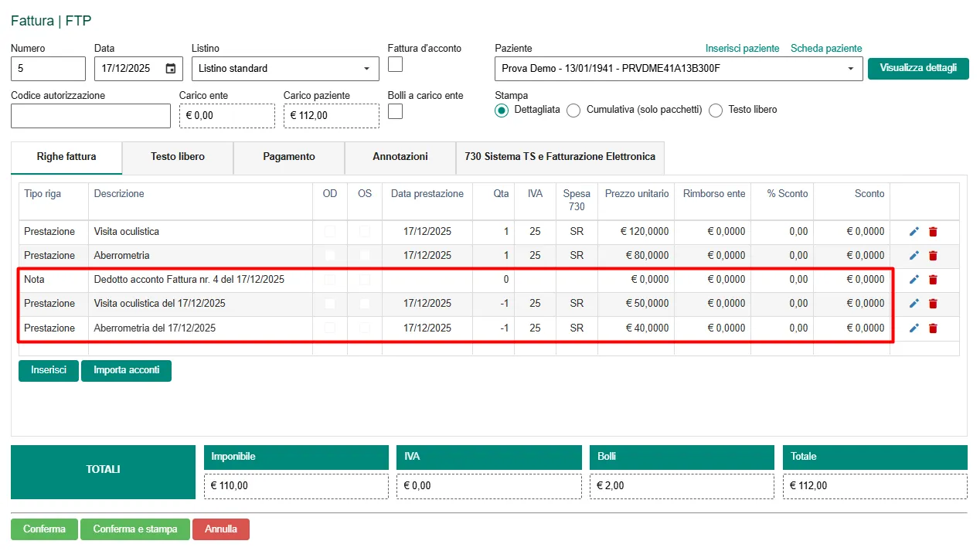This screenshot has width=980, height=551.
Task: Open the 730 Sistema TS e Fatturazione Elettronica tab
Action: (x=560, y=157)
